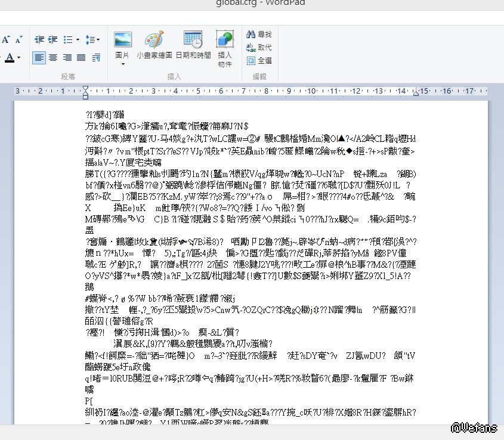The height and width of the screenshot is (440, 504).
Task: Click the first-line indent marker on ruler
Action: pyautogui.click(x=85, y=88)
